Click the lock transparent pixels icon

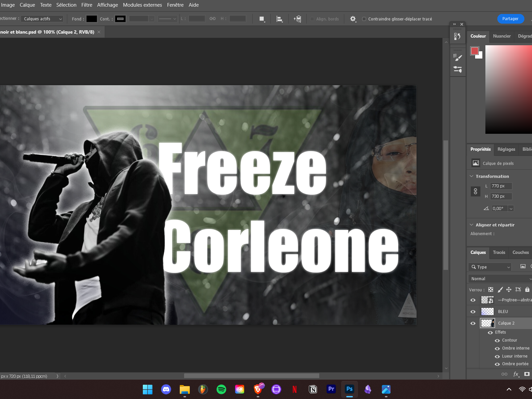[491, 290]
